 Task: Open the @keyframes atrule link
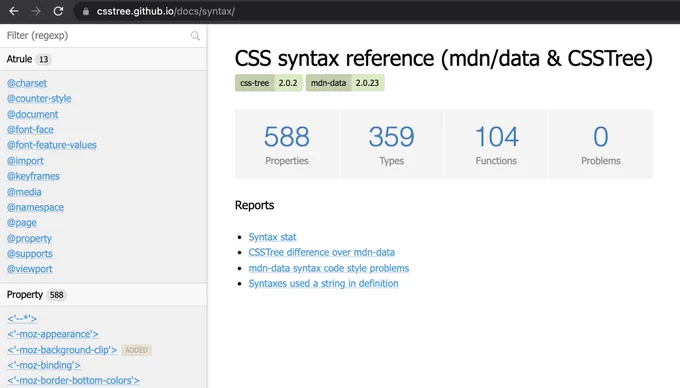pyautogui.click(x=33, y=176)
